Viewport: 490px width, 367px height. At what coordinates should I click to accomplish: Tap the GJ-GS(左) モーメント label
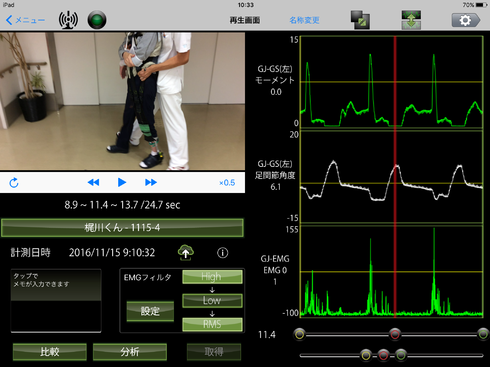coord(275,80)
